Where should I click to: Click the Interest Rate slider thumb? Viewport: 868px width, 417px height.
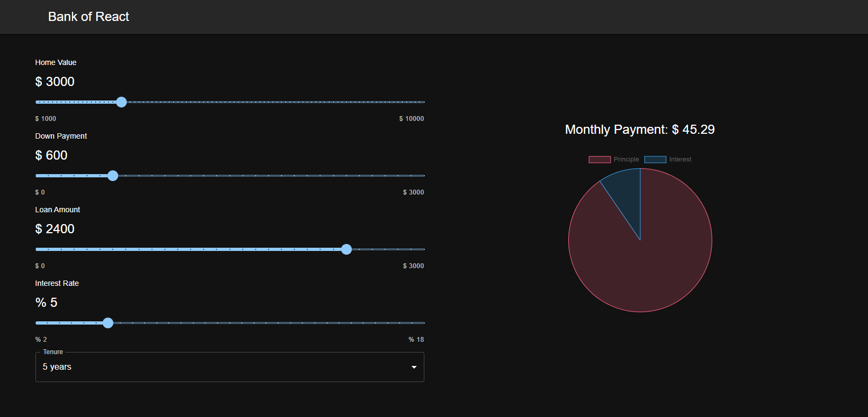tap(108, 323)
